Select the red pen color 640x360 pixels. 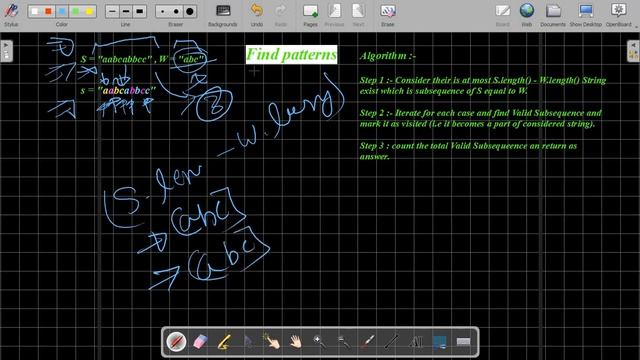pyautogui.click(x=49, y=11)
